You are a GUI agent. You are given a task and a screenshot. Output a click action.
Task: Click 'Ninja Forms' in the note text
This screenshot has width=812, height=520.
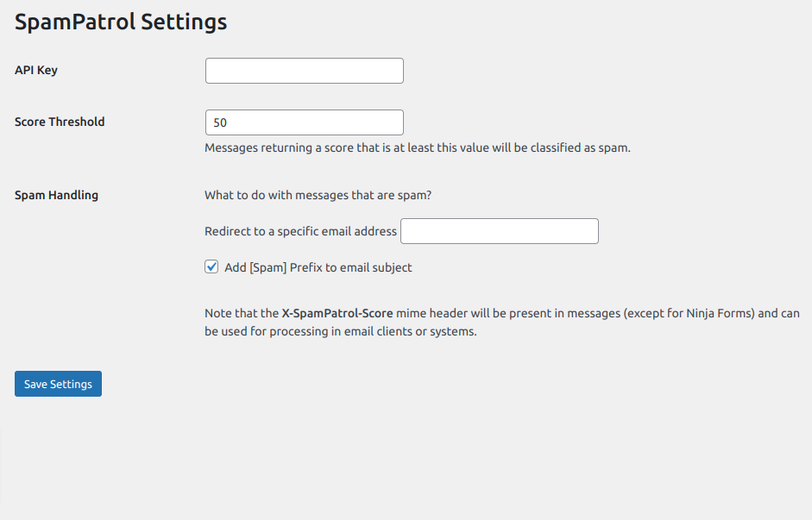pos(720,313)
